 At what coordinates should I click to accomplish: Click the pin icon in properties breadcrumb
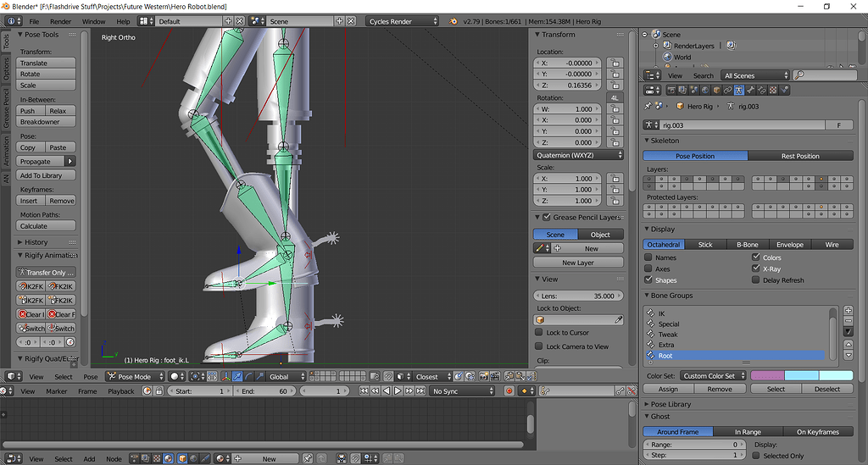pyautogui.click(x=648, y=106)
